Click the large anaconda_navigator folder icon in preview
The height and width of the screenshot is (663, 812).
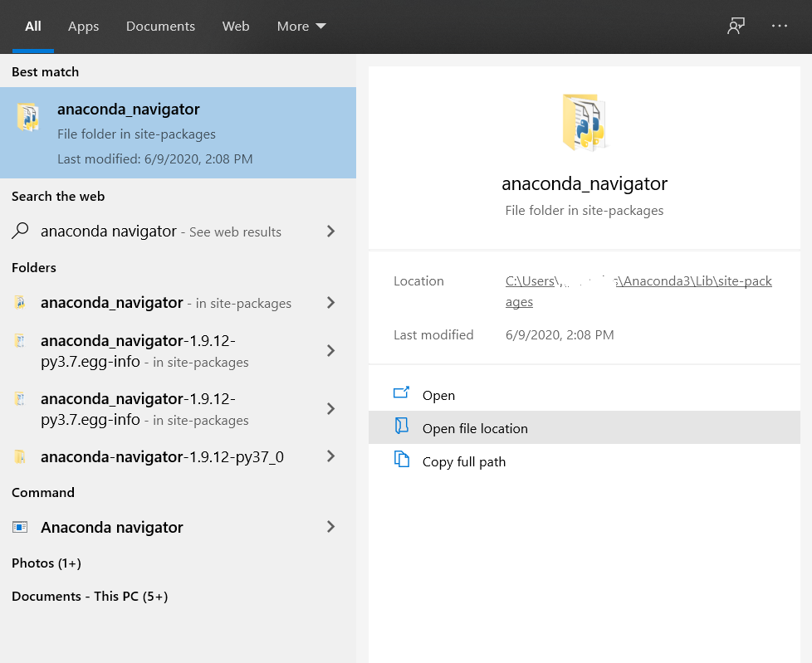click(585, 123)
